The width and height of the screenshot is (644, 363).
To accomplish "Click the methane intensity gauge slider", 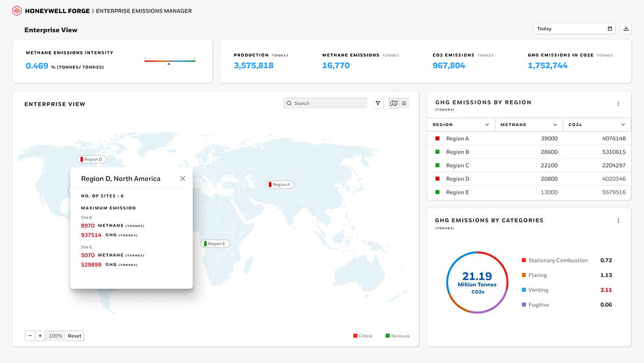I will [x=170, y=61].
